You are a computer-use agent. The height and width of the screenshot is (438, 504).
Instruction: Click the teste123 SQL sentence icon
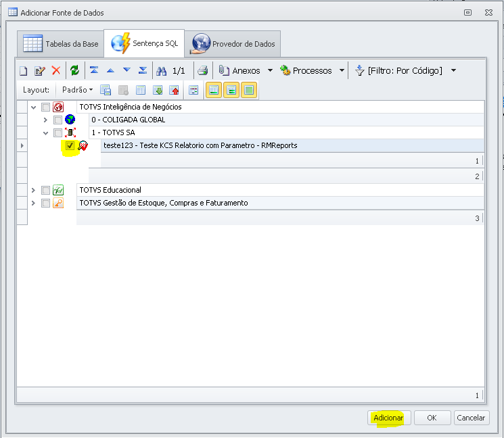click(83, 145)
